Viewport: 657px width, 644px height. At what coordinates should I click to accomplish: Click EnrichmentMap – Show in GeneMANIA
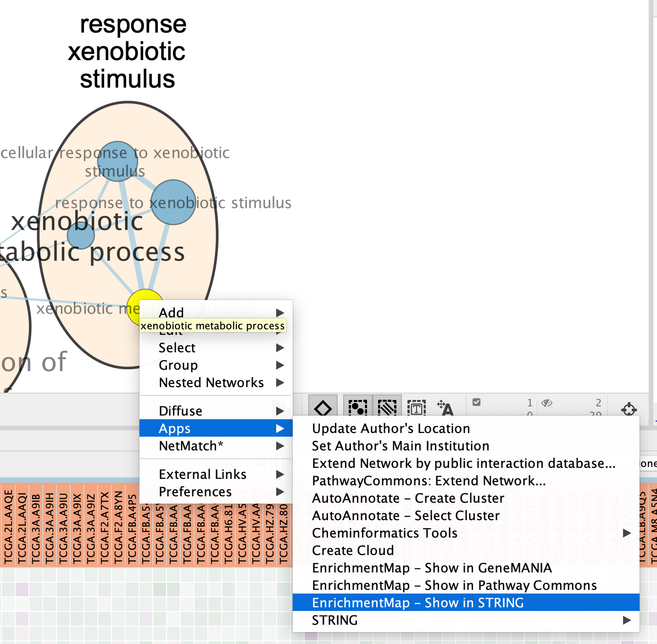coord(431,568)
